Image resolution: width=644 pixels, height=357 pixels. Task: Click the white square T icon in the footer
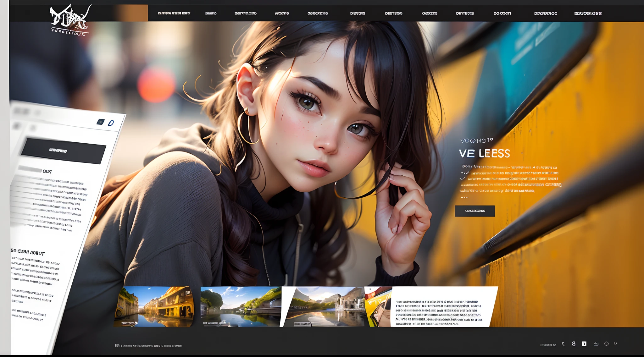tap(584, 344)
